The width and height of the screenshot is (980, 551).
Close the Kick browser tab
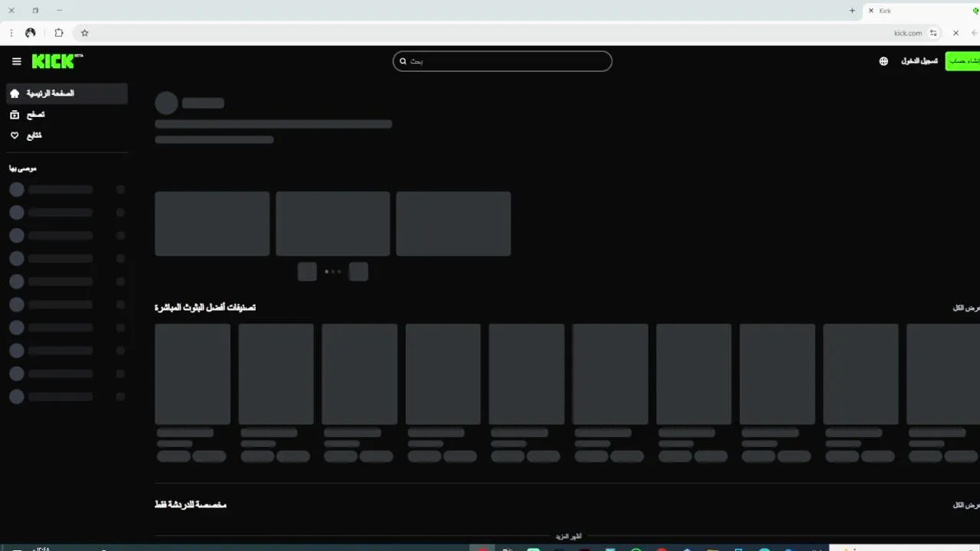tap(871, 11)
